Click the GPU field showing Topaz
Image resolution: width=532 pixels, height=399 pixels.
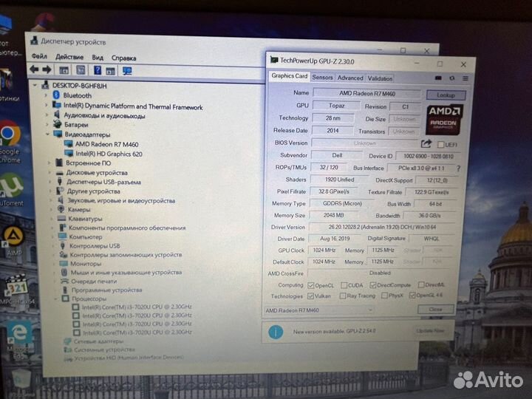pos(337,106)
